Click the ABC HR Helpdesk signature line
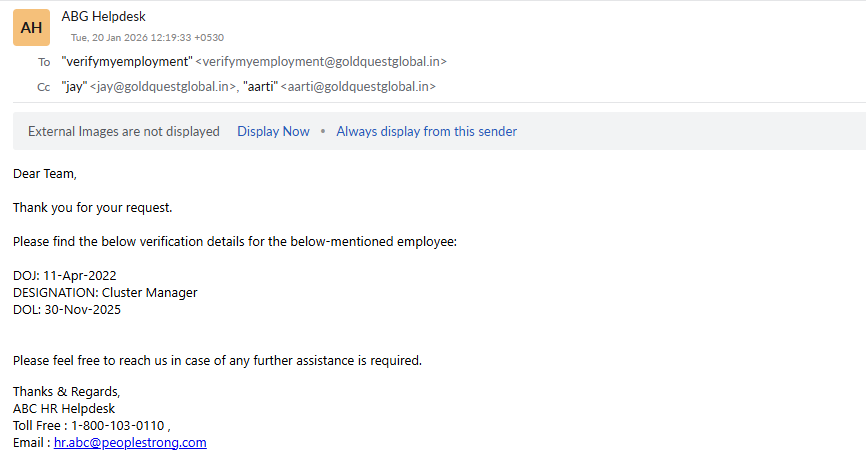 click(x=64, y=408)
